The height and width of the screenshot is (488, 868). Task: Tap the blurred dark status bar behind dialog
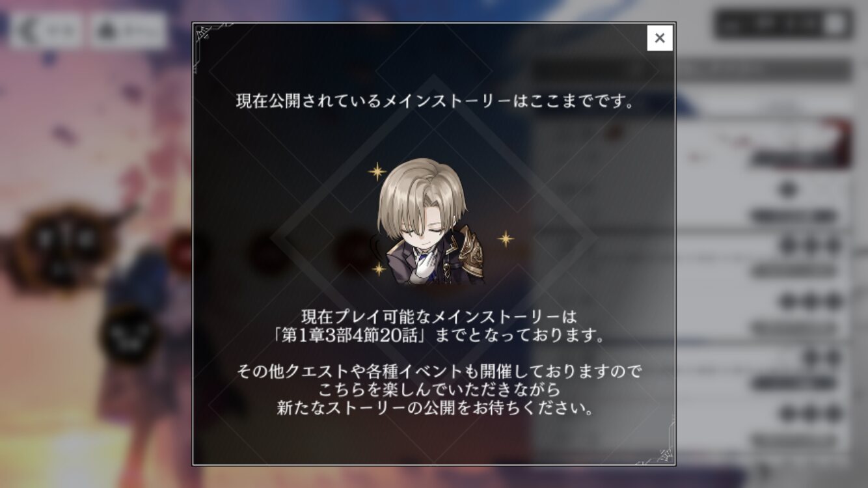[783, 25]
